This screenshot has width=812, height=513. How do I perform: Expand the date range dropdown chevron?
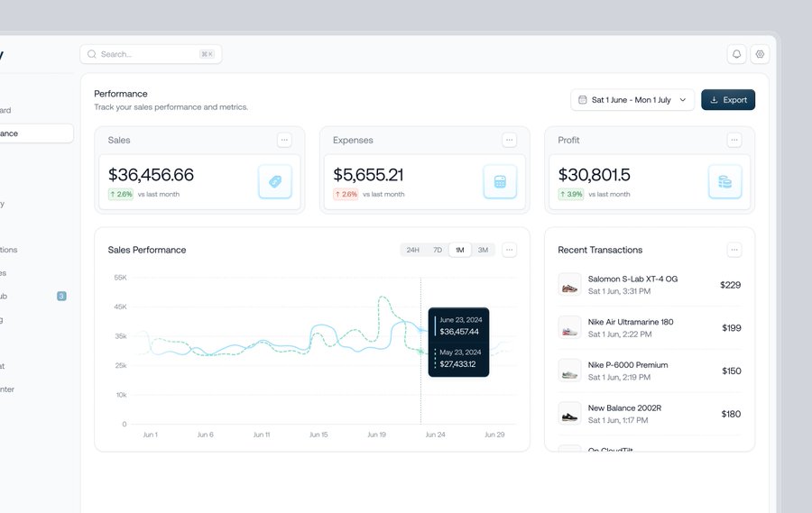[x=683, y=100]
